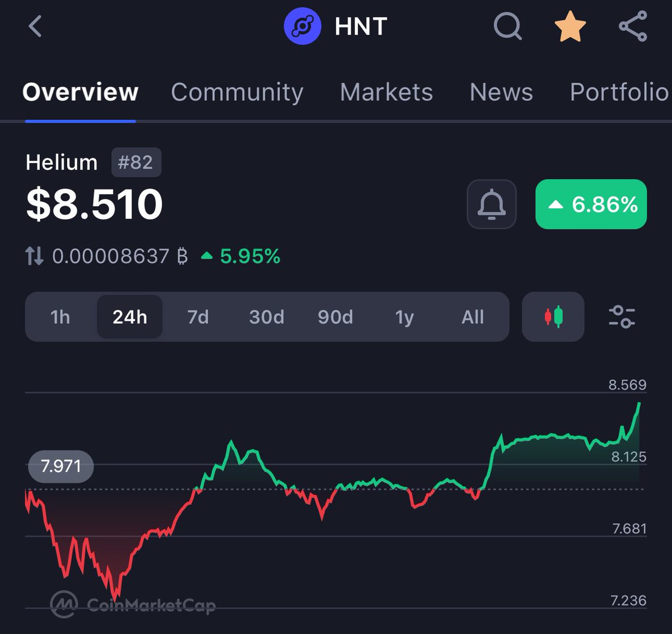Viewport: 672px width, 634px height.
Task: Tap the 8.125 axis label
Action: [628, 456]
